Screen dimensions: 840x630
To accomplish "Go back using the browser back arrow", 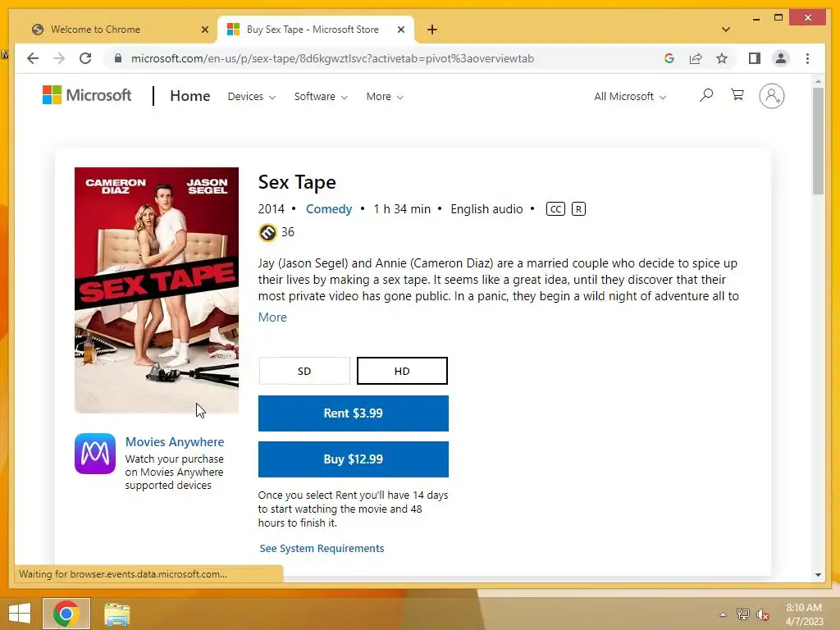I will pyautogui.click(x=33, y=58).
